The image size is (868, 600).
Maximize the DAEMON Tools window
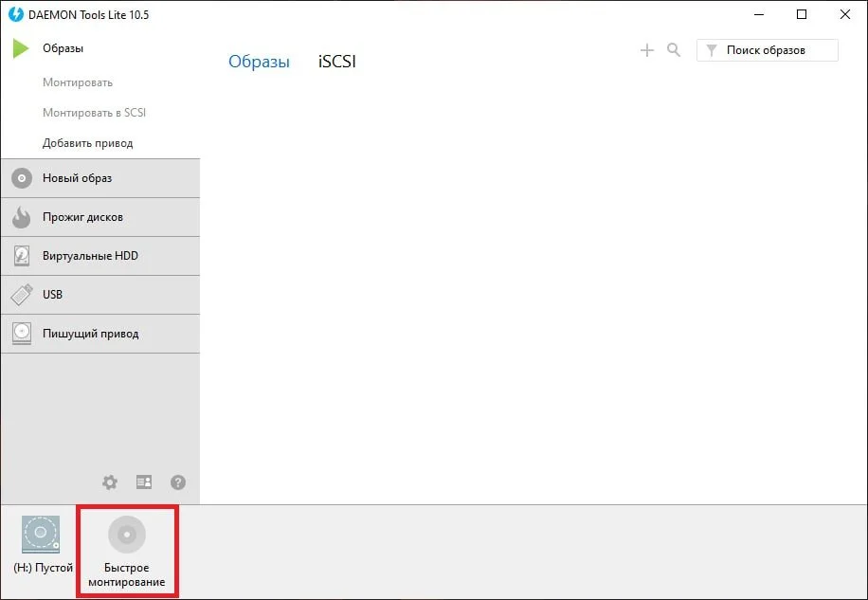point(802,14)
